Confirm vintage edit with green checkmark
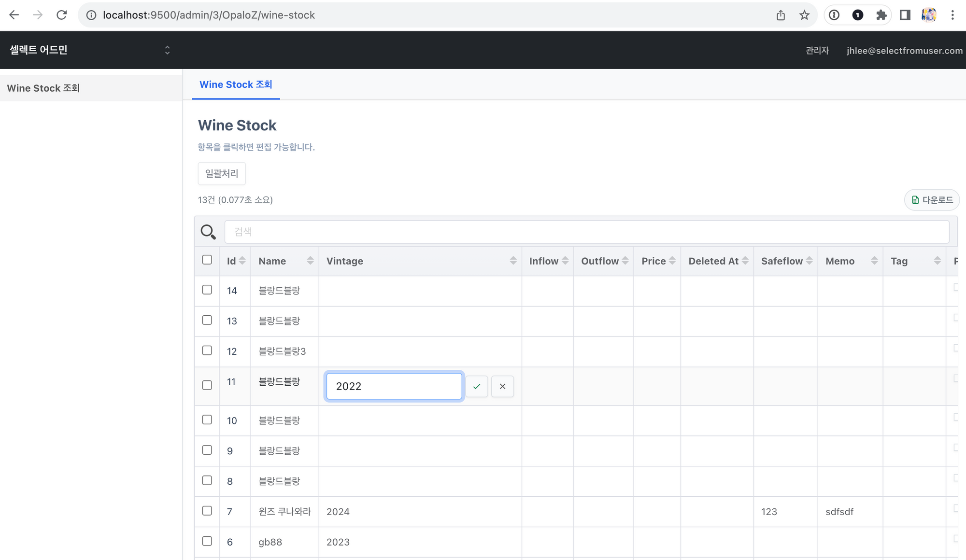The width and height of the screenshot is (966, 560). pyautogui.click(x=477, y=386)
